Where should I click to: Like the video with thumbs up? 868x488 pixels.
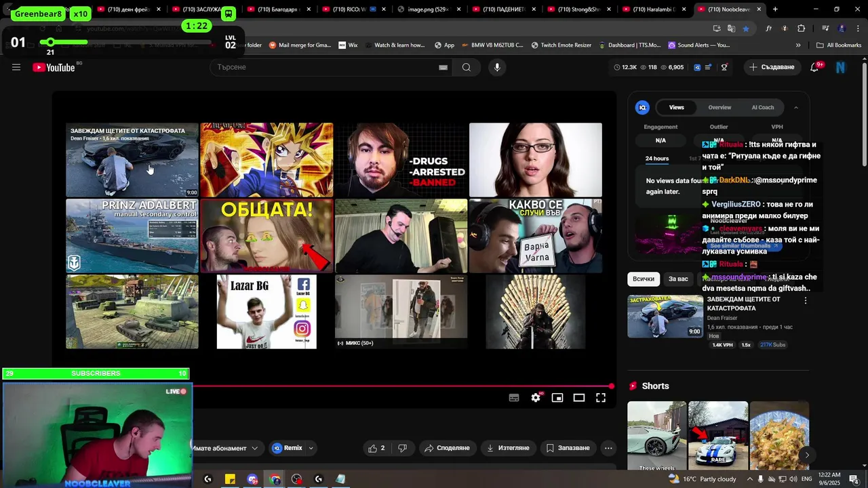point(376,448)
